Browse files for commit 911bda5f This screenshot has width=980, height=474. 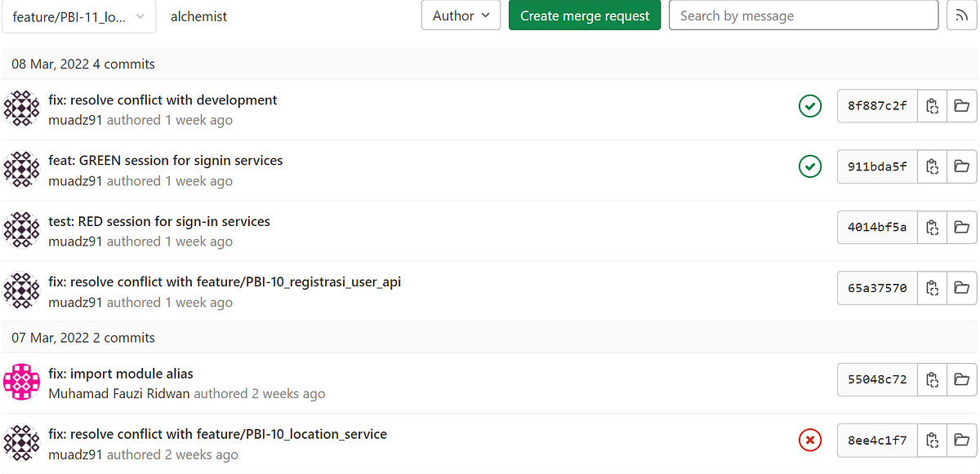pyautogui.click(x=961, y=167)
